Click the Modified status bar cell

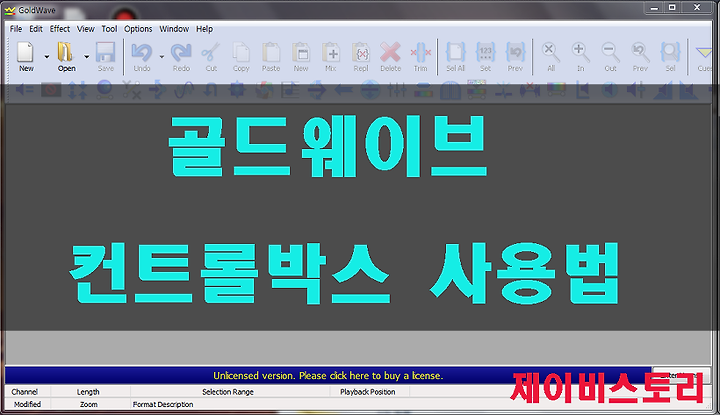point(27,404)
